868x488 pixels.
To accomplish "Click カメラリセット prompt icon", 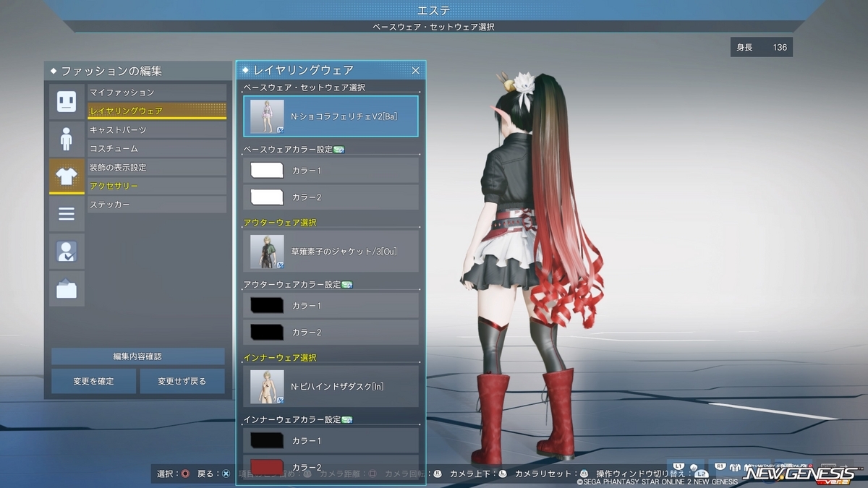I will 584,474.
